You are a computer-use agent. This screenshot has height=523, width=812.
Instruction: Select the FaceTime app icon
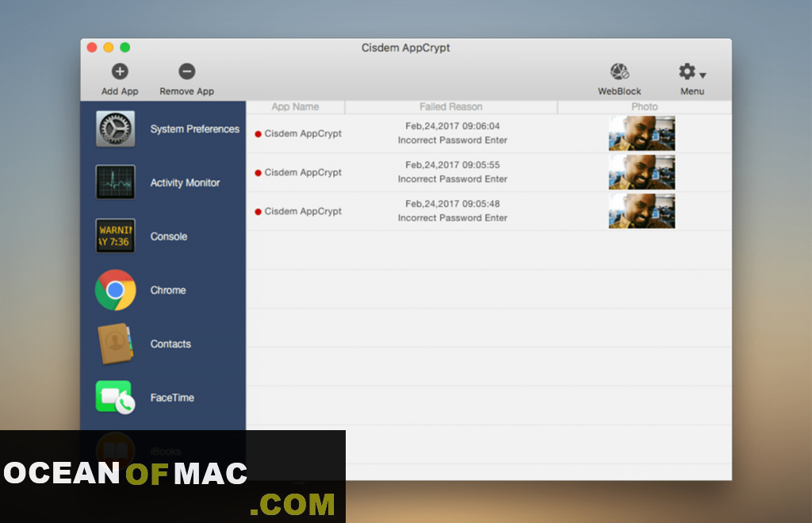click(x=116, y=398)
